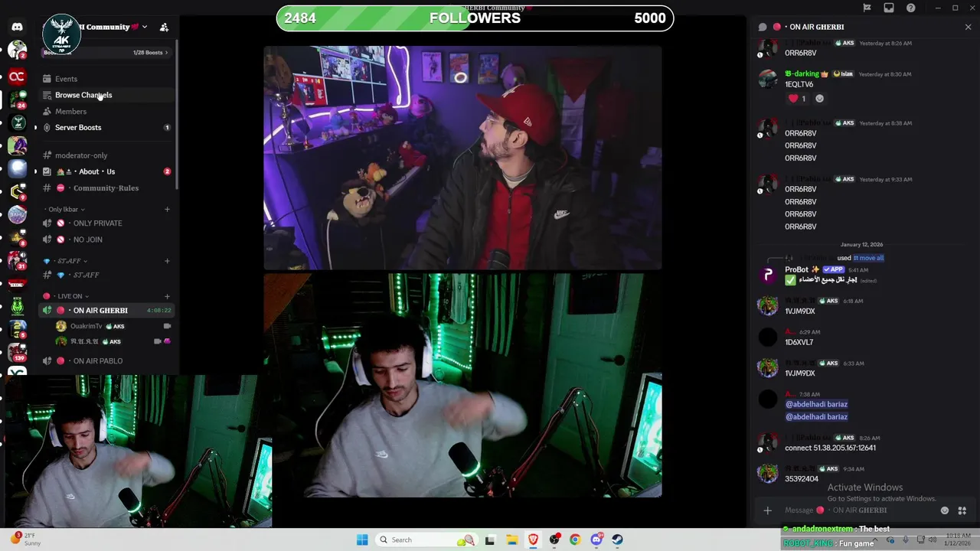Open the emoji picker in message box

click(945, 510)
